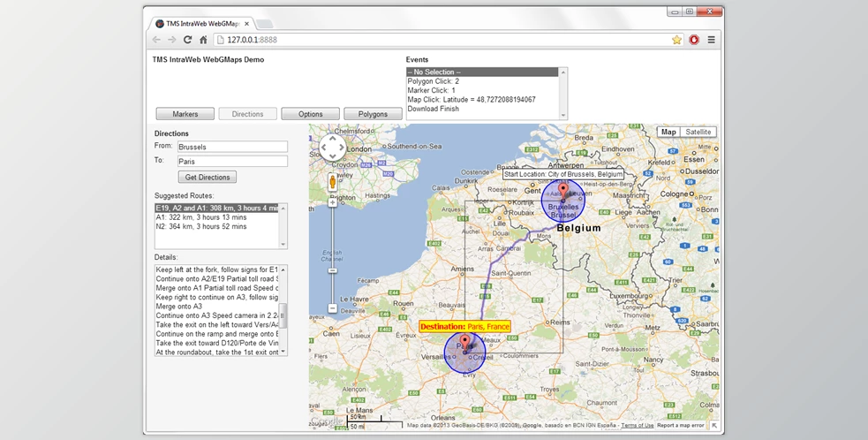Screen dimensions: 868x440
Task: Switch map to Satellite view
Action: (698, 132)
